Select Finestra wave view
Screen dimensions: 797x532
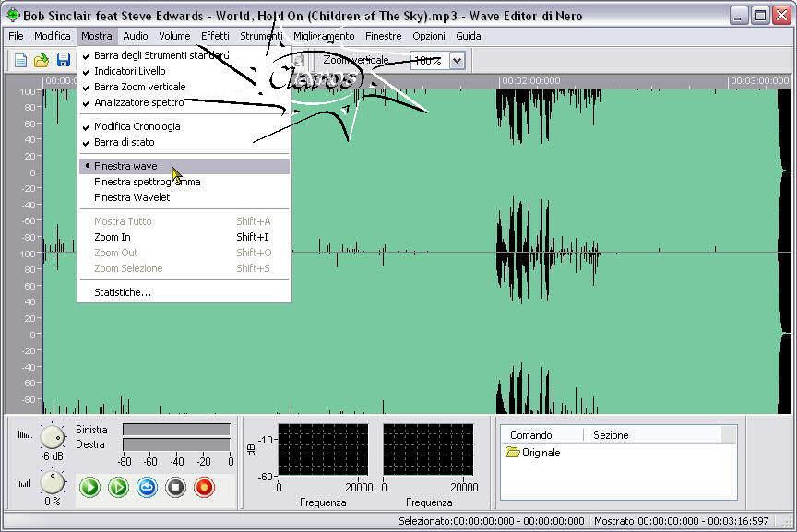pyautogui.click(x=184, y=166)
